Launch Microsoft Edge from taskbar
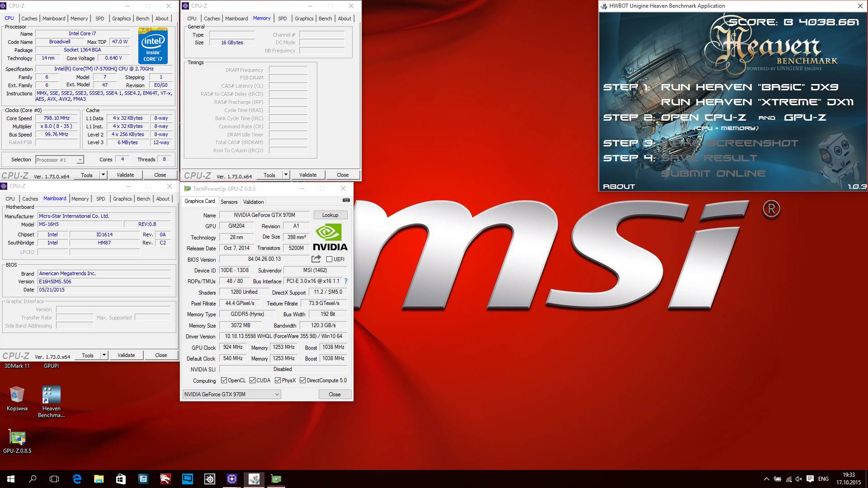Viewport: 868px width, 488px height. 77,479
